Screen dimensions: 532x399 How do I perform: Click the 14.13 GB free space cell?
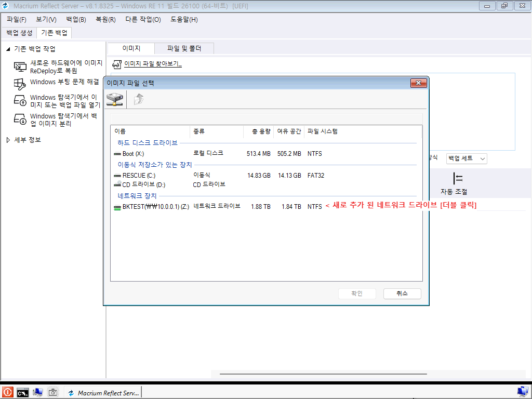(x=289, y=176)
